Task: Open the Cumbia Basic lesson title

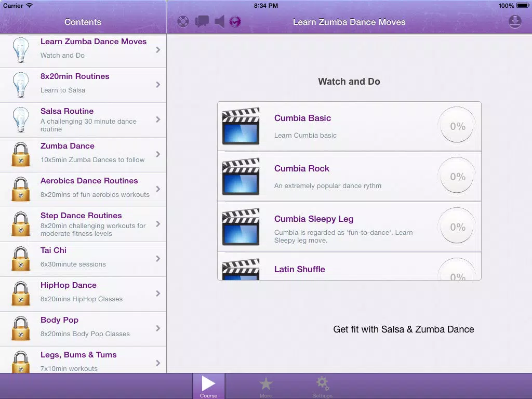Action: (303, 118)
